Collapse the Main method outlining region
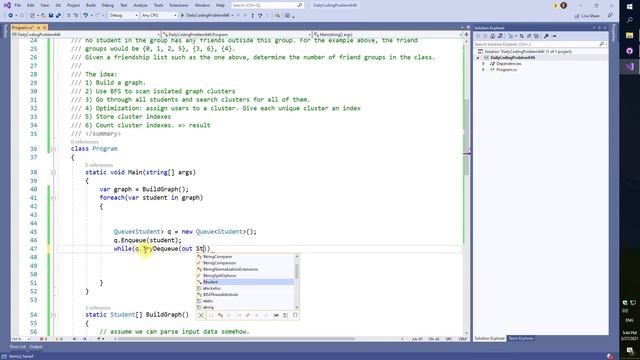 (x=53, y=173)
